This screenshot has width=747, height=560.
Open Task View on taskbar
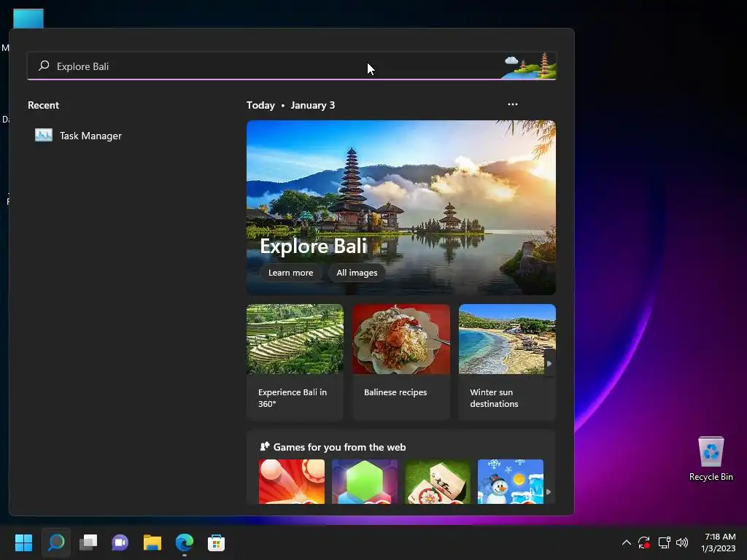[x=88, y=542]
